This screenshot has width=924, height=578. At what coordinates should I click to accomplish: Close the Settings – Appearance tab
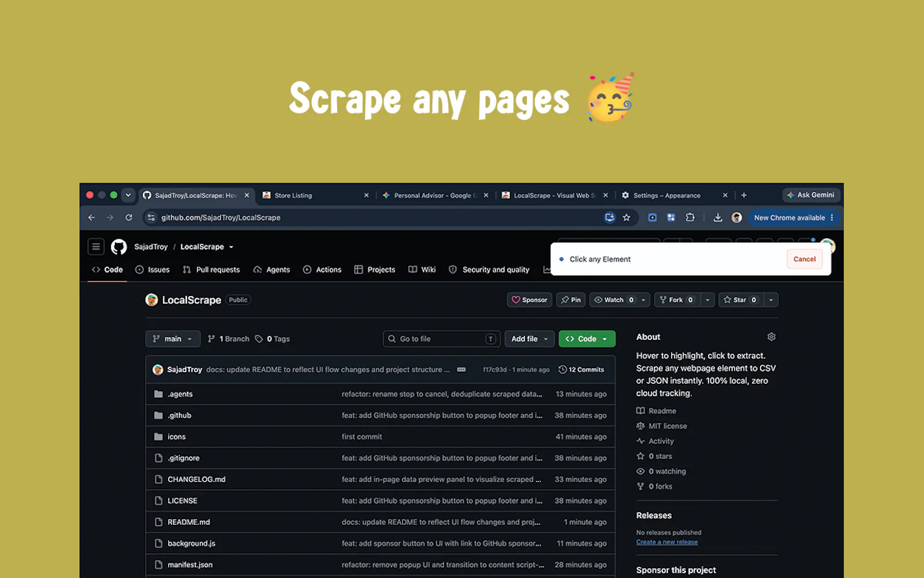coord(725,195)
